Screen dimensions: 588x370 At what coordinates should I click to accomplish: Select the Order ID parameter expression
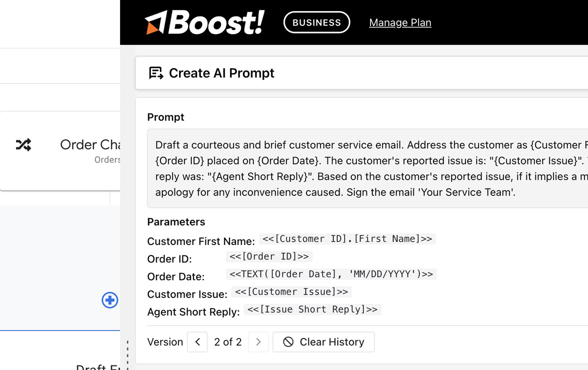pos(269,256)
